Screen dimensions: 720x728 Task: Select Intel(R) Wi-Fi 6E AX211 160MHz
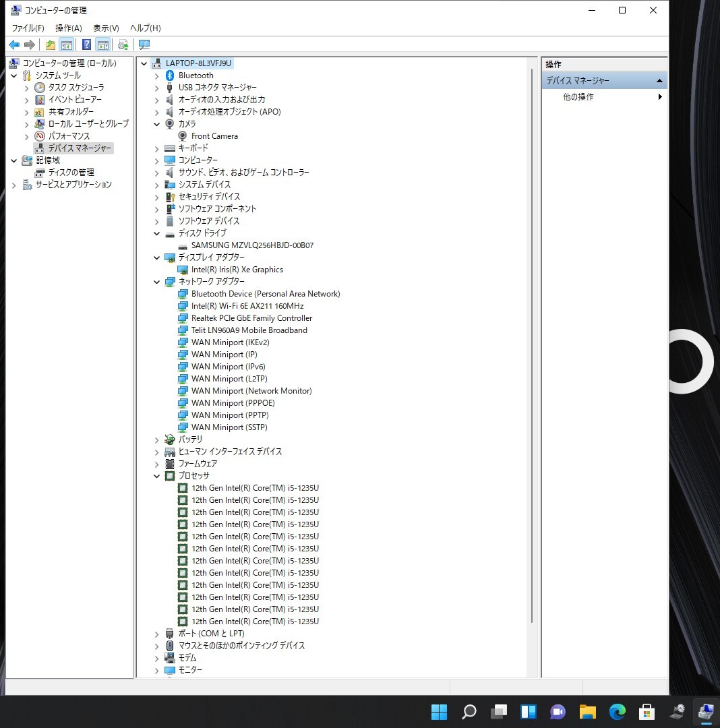247,306
